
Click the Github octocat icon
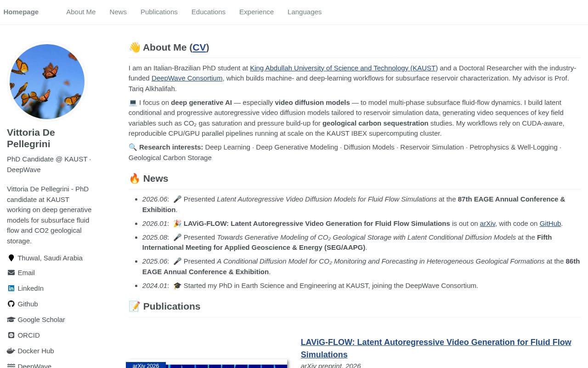tap(11, 304)
